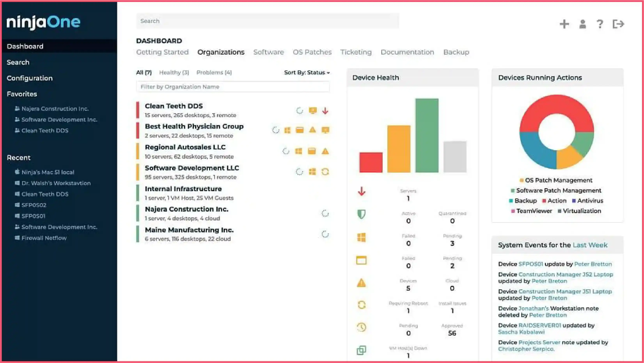Open Dashboard in the sidebar

[x=59, y=46]
